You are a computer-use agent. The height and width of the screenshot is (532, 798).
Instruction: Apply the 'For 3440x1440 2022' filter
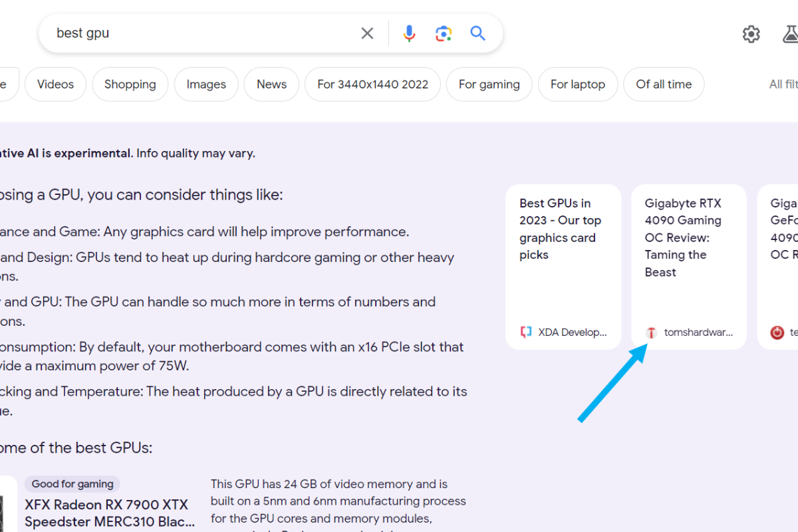coord(372,84)
